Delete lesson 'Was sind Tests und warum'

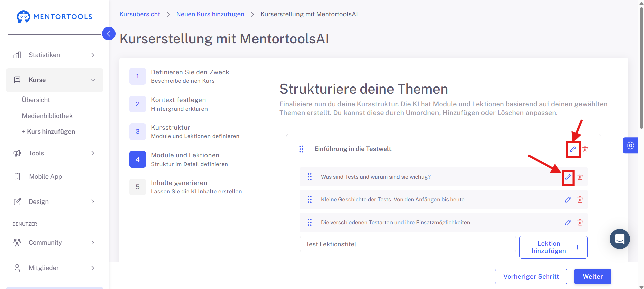coord(580,177)
